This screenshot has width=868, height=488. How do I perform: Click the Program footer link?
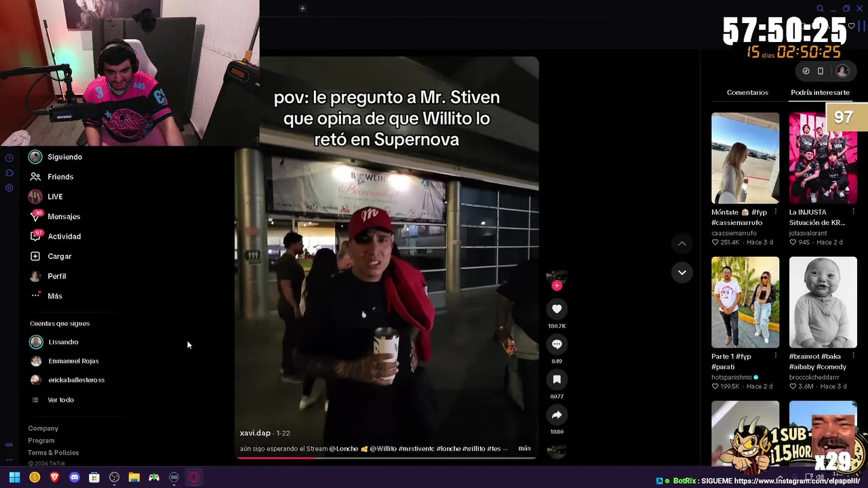pos(41,441)
